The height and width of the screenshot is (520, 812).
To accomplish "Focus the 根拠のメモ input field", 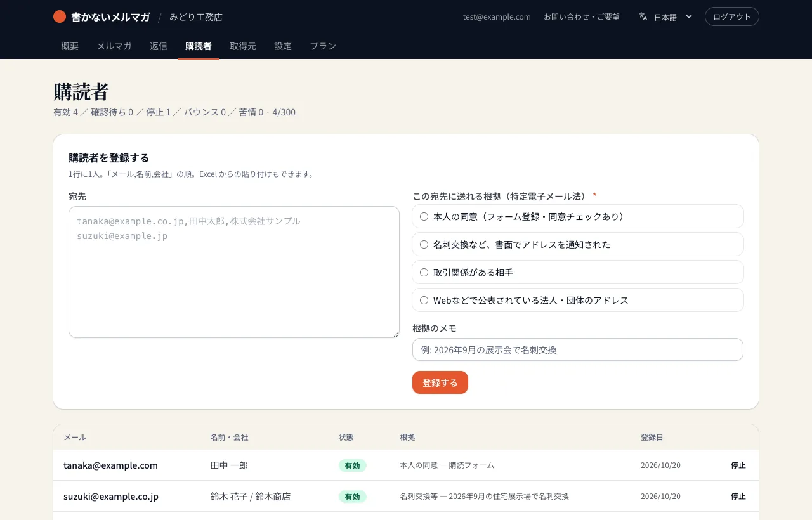I will (578, 349).
